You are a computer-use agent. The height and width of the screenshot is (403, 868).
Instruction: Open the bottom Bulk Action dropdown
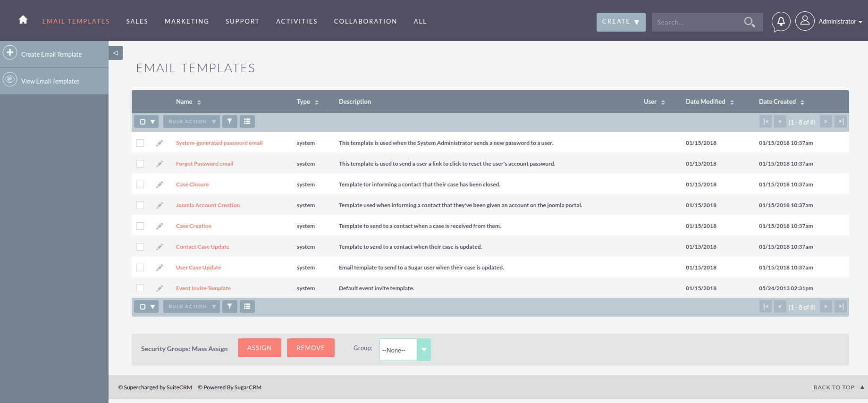point(192,306)
